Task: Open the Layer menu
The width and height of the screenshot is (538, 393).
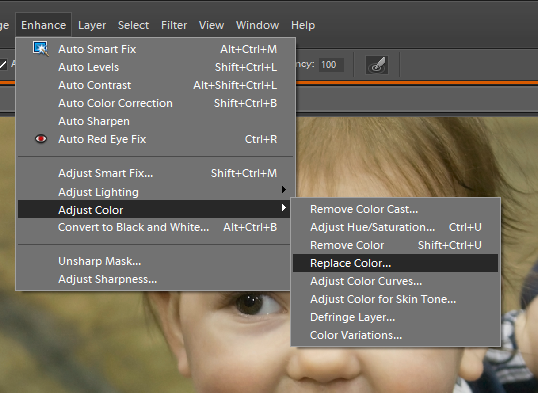Action: coord(92,25)
